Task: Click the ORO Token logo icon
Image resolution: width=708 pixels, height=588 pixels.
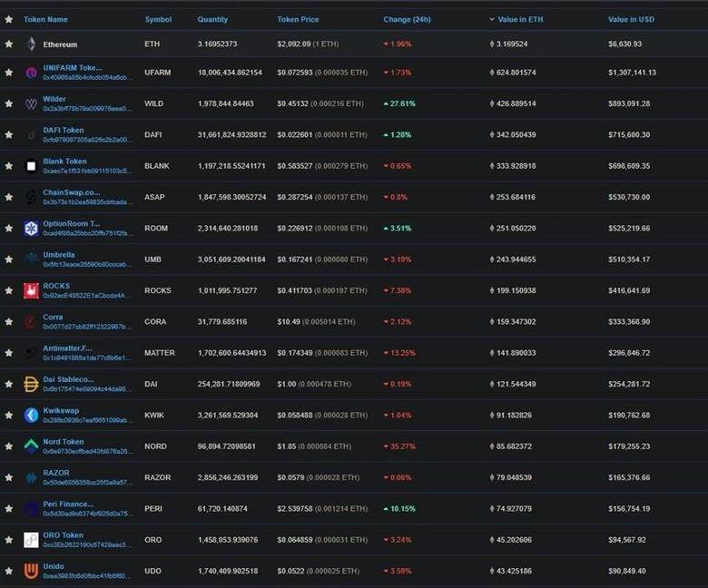Action: click(x=31, y=540)
